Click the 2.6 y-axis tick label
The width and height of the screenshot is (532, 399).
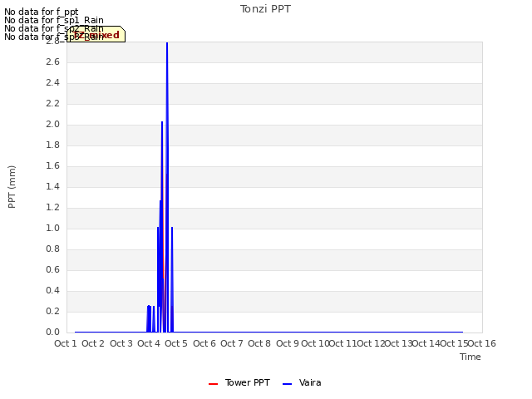[52, 62]
